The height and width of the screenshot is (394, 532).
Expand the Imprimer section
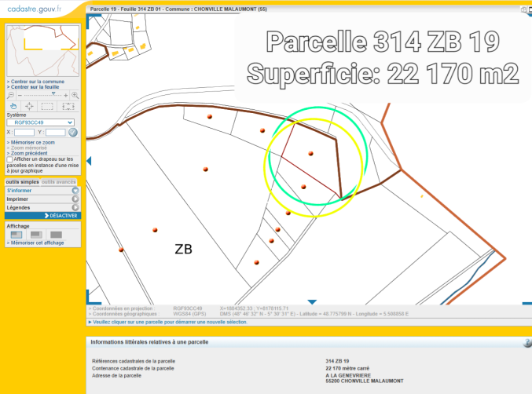click(42, 199)
